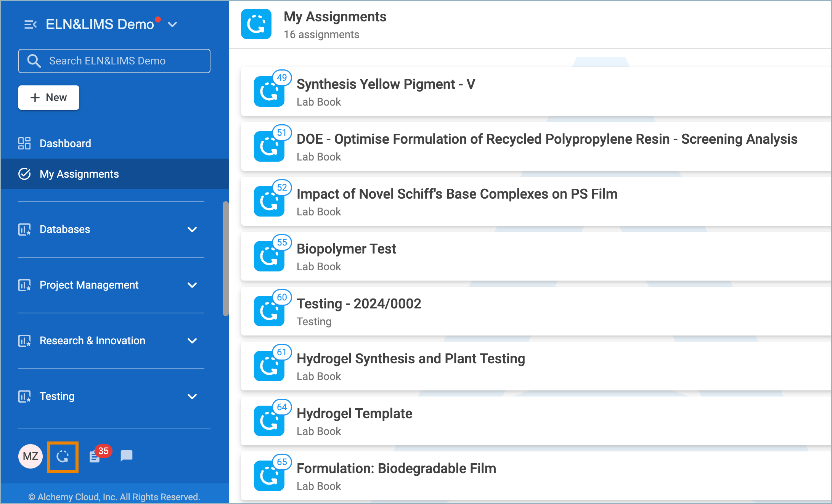Click 'Testing' label under Testing - 2024/0002
This screenshot has width=832, height=504.
pyautogui.click(x=314, y=321)
